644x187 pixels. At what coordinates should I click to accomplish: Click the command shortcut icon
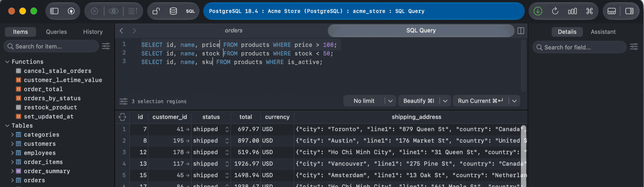point(590,11)
